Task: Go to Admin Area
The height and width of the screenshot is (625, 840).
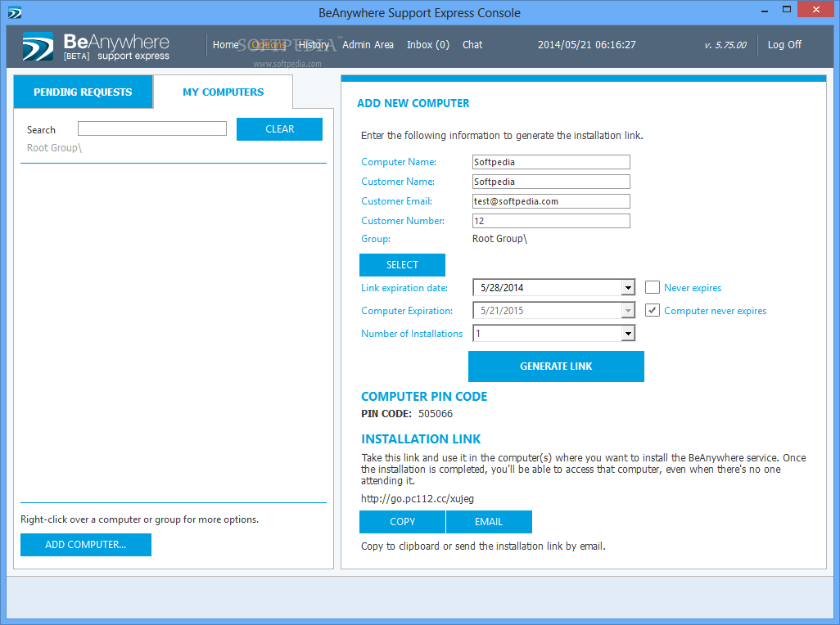Action: (x=368, y=45)
